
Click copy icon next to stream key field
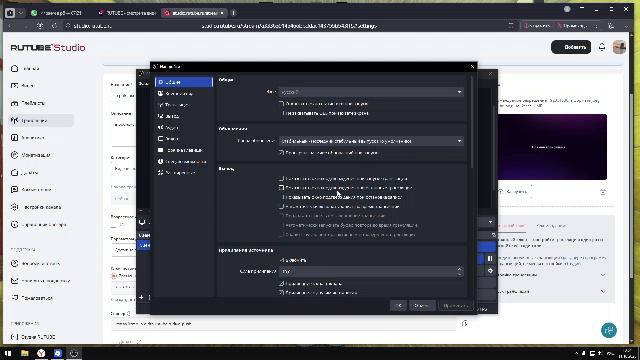point(464,323)
